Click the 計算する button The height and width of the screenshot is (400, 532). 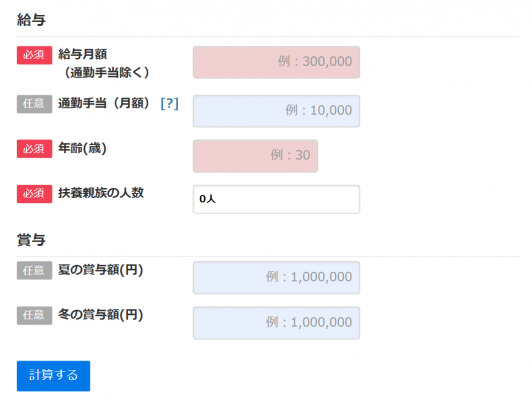pyautogui.click(x=53, y=376)
